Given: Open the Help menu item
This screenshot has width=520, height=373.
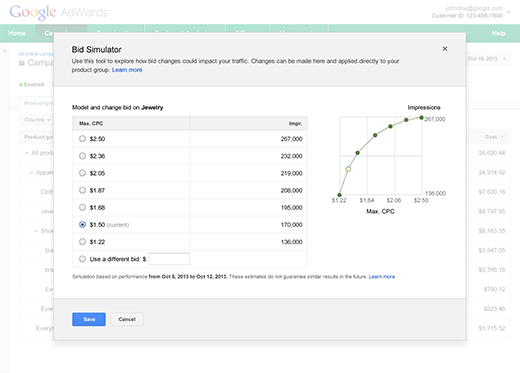Looking at the screenshot, I should (498, 33).
